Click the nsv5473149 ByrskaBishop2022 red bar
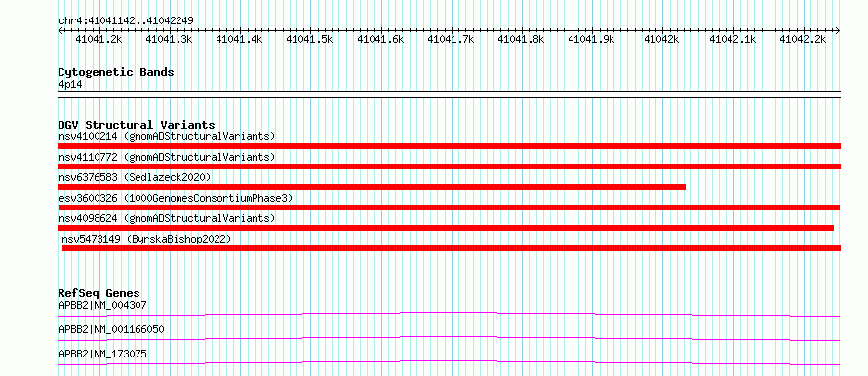The width and height of the screenshot is (868, 376). (452, 248)
